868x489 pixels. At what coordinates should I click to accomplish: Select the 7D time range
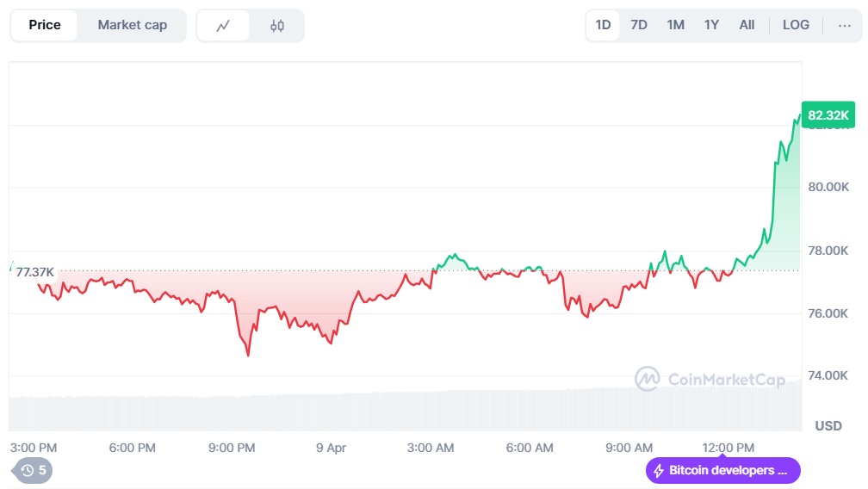(639, 25)
